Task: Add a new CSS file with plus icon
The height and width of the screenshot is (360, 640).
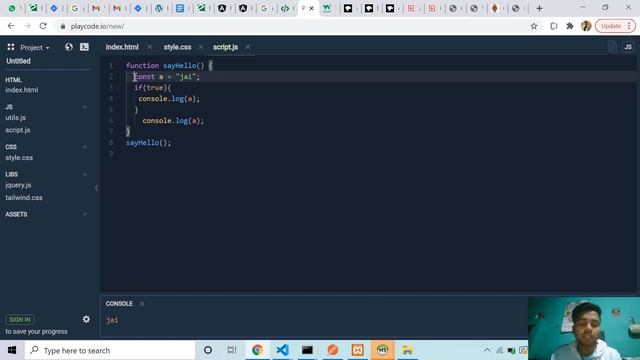Action: pyautogui.click(x=85, y=147)
